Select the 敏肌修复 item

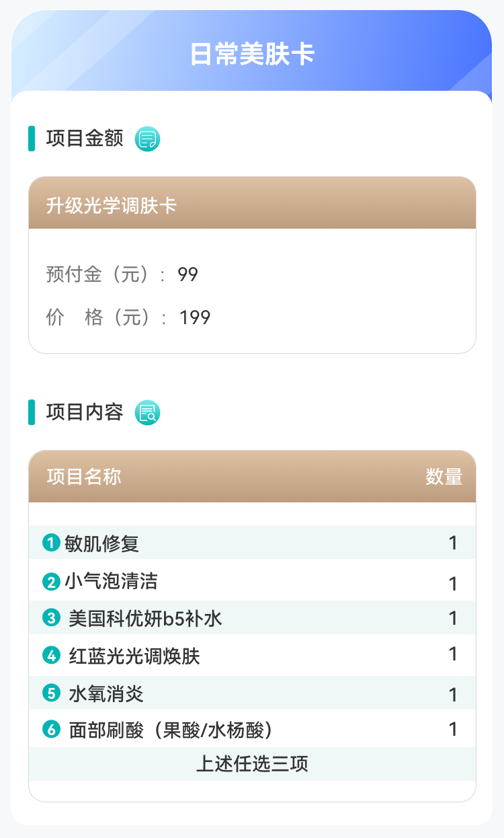[102, 543]
